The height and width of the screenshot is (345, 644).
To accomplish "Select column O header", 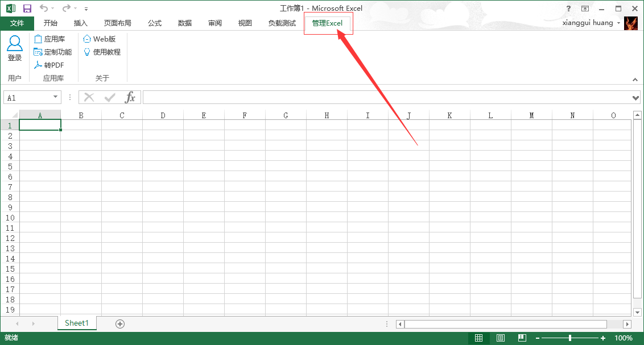I will pos(612,115).
